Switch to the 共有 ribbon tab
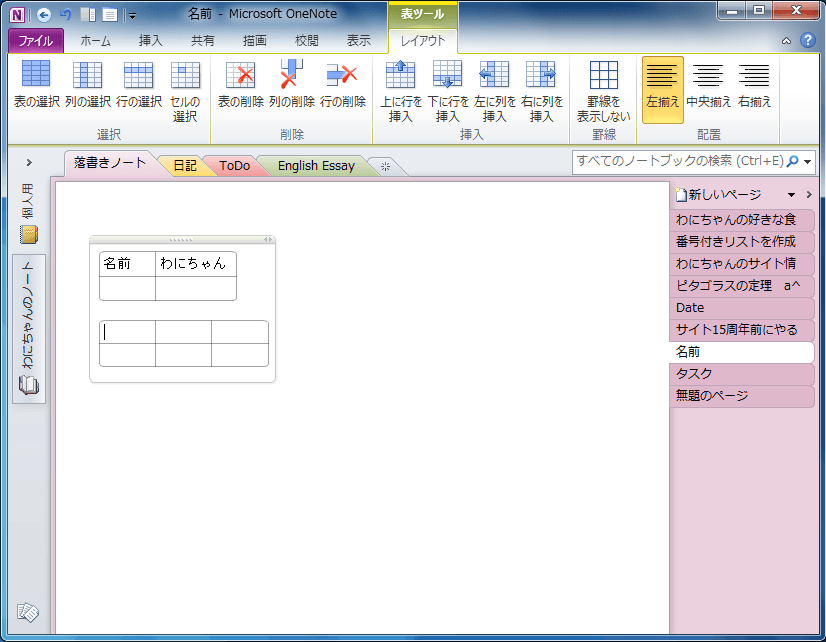The height and width of the screenshot is (642, 826). tap(202, 41)
